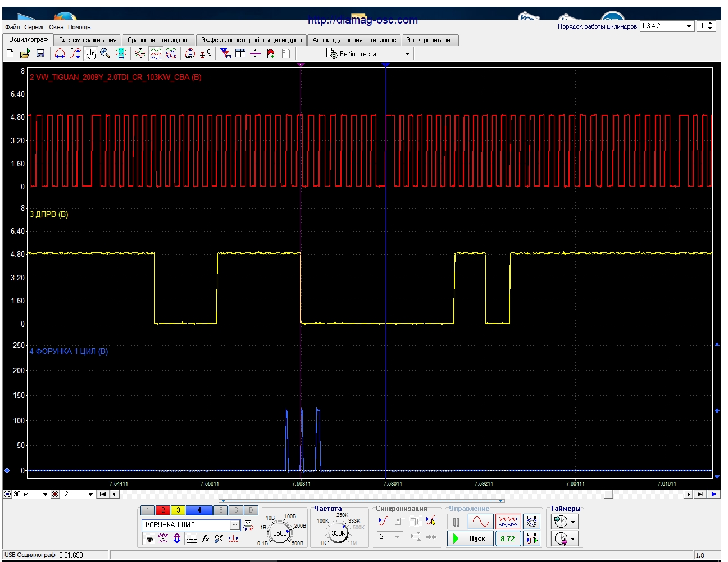Select the horizontal stretch tool
This screenshot has height=562, width=728.
point(60,53)
